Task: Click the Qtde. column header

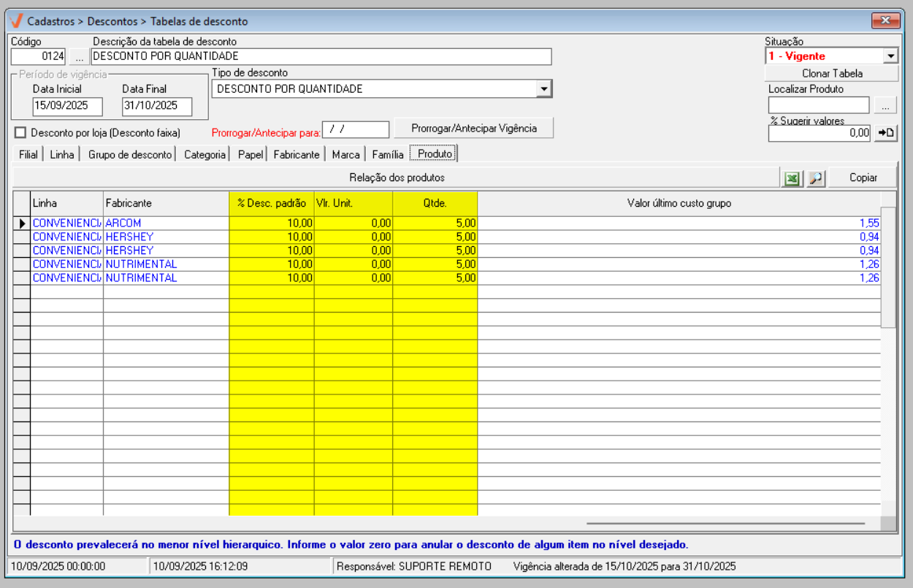Action: tap(435, 204)
